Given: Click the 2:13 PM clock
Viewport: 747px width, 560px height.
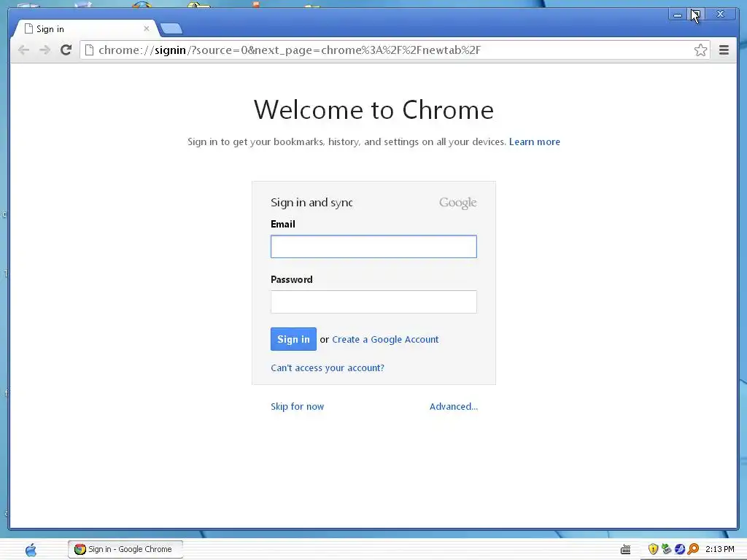Looking at the screenshot, I should coord(720,549).
